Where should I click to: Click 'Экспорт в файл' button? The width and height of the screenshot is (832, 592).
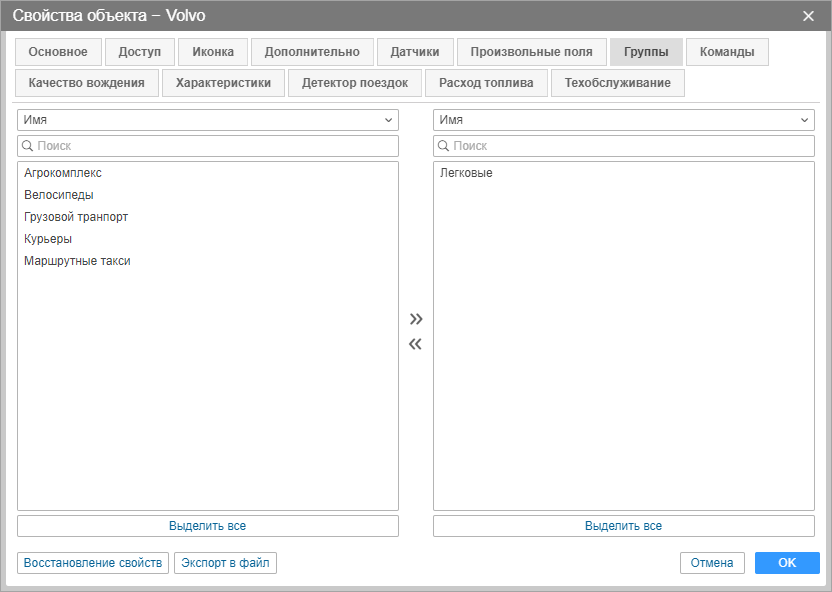[x=225, y=563]
